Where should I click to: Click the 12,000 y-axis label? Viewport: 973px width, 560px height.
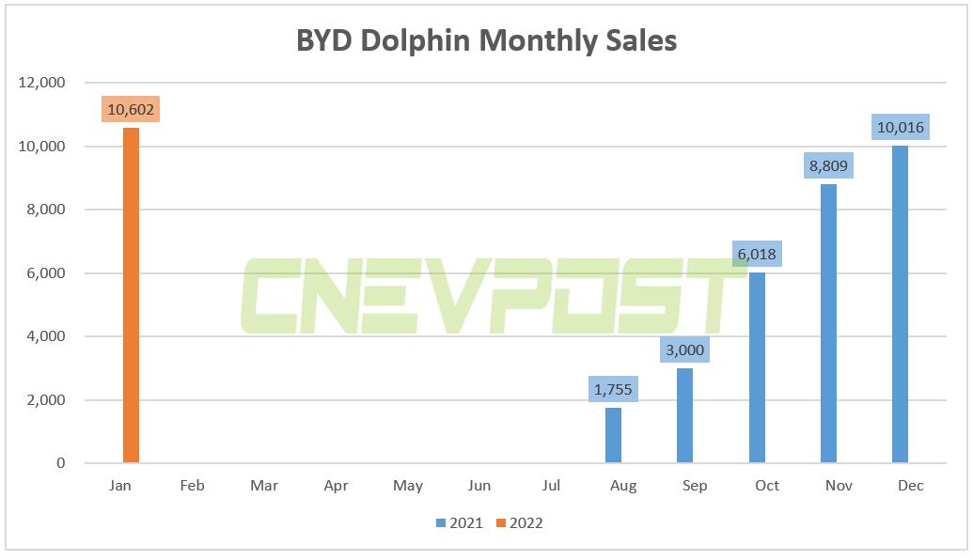[x=41, y=83]
